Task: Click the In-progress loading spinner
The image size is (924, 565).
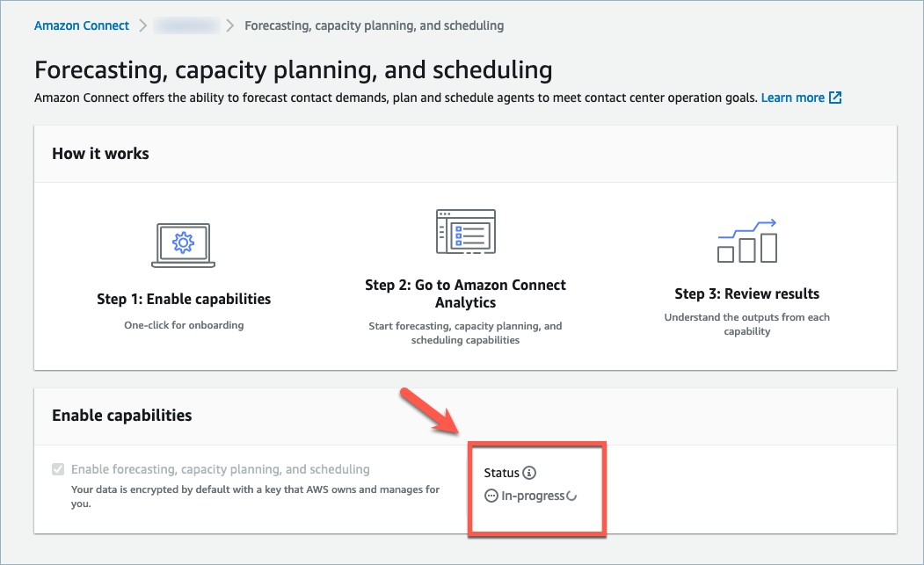Action: 571,496
